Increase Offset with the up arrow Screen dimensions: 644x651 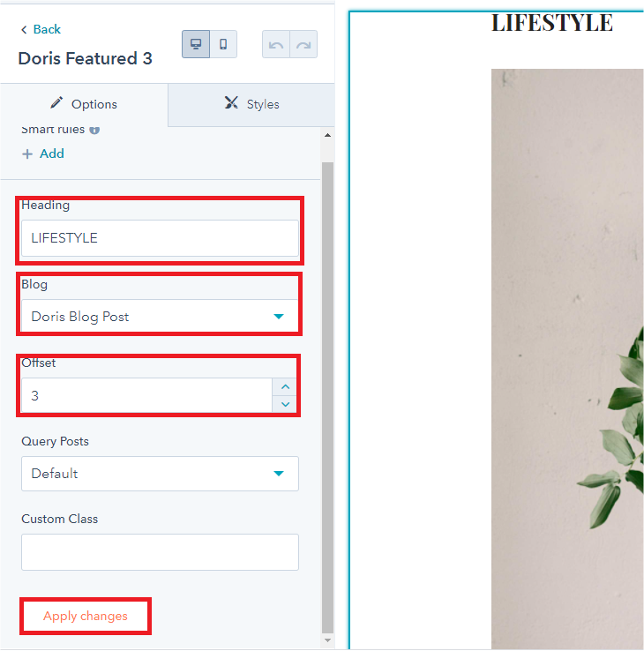click(x=285, y=387)
